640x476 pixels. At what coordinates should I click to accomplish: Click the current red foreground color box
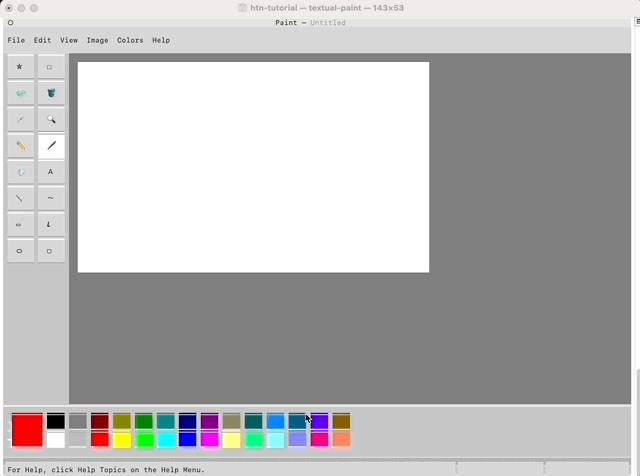(x=27, y=430)
